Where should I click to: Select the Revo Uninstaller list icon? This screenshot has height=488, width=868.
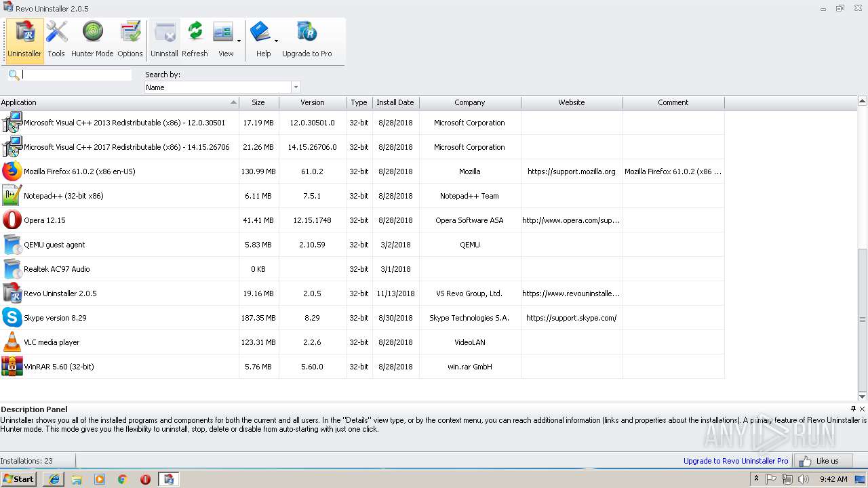(12, 293)
